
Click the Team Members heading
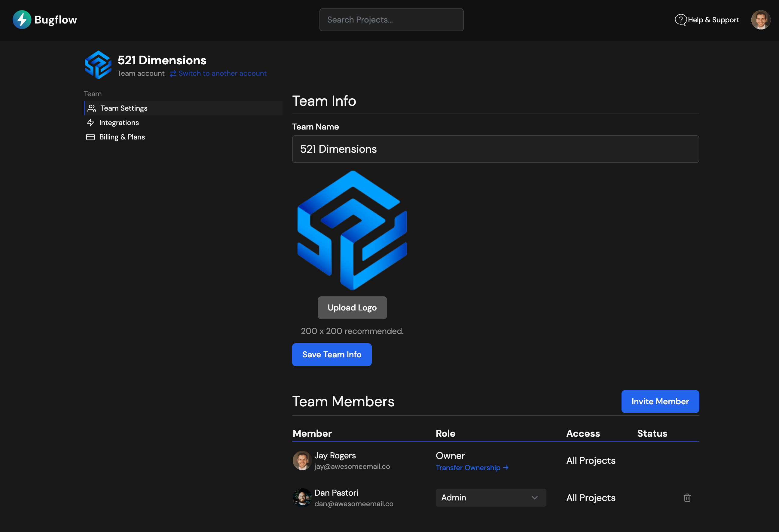[x=343, y=402]
